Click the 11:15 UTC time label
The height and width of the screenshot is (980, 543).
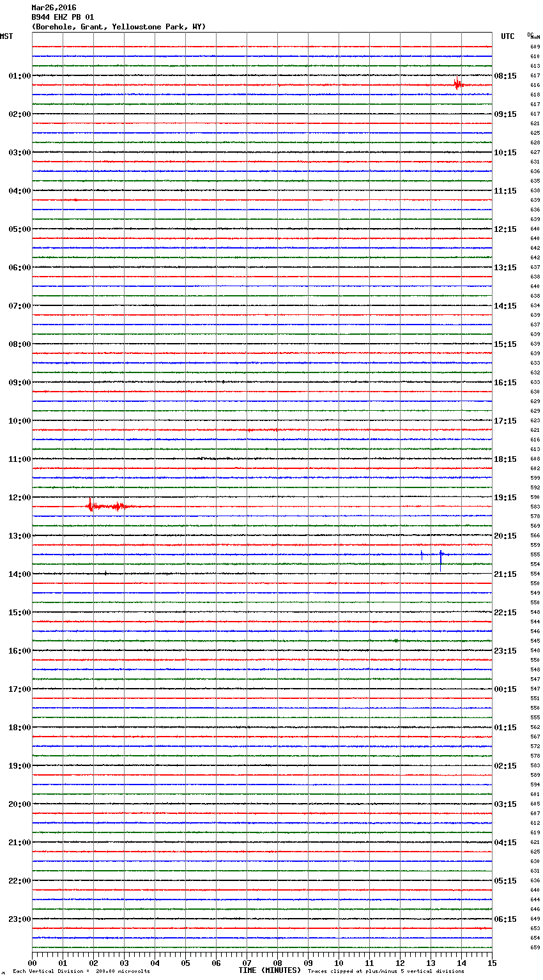coord(505,191)
